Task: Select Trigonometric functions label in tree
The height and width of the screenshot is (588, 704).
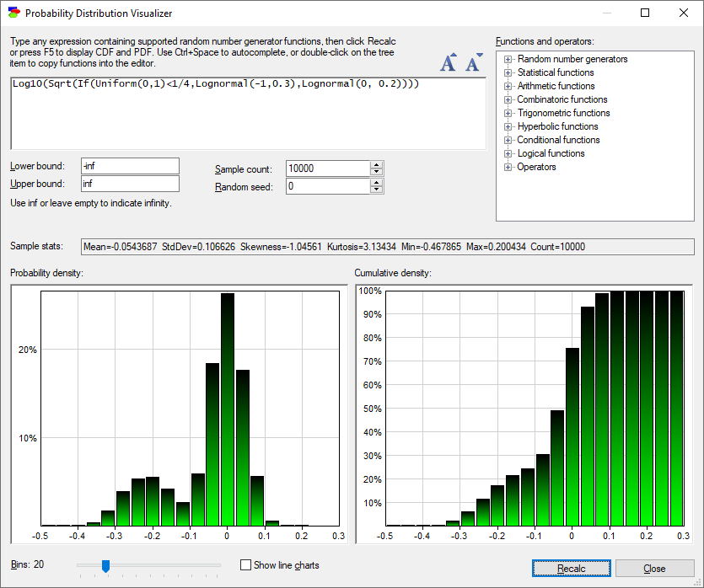Action: 563,113
